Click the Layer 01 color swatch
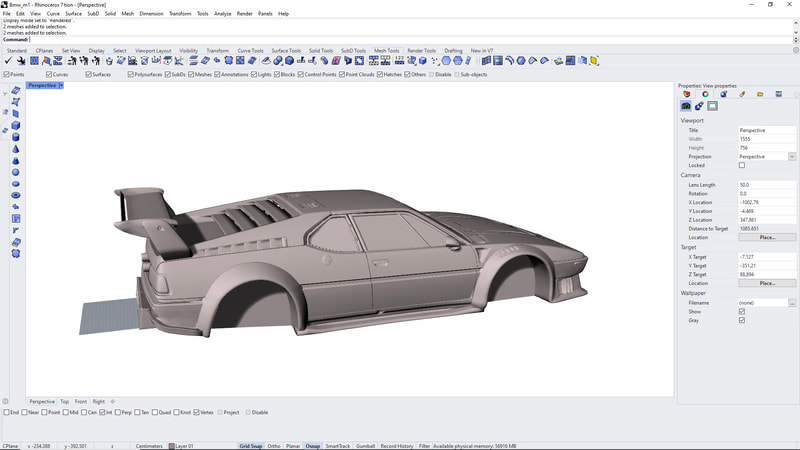The height and width of the screenshot is (450, 800). [173, 445]
